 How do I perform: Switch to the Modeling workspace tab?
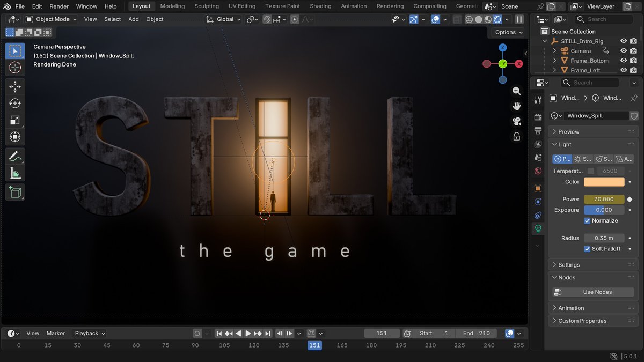pos(172,6)
